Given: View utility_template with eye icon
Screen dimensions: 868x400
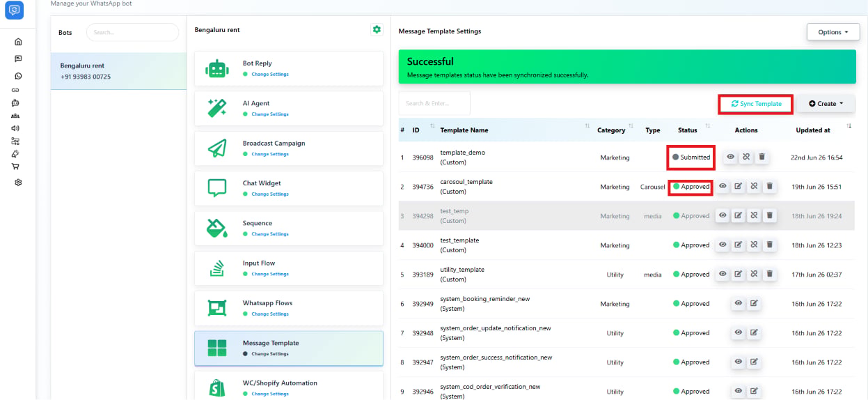Looking at the screenshot, I should [x=723, y=275].
